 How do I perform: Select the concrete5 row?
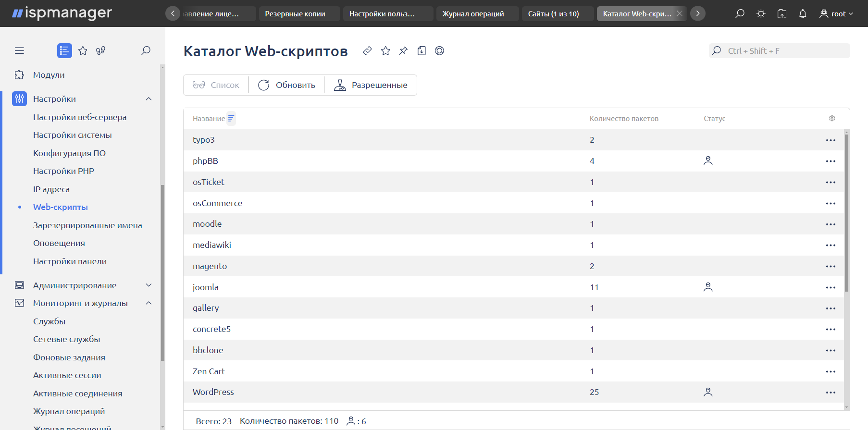tap(513, 329)
